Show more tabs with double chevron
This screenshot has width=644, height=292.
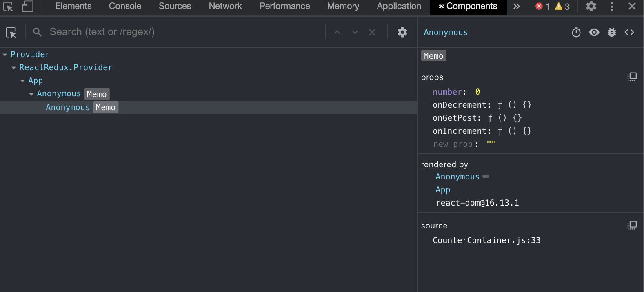(516, 7)
